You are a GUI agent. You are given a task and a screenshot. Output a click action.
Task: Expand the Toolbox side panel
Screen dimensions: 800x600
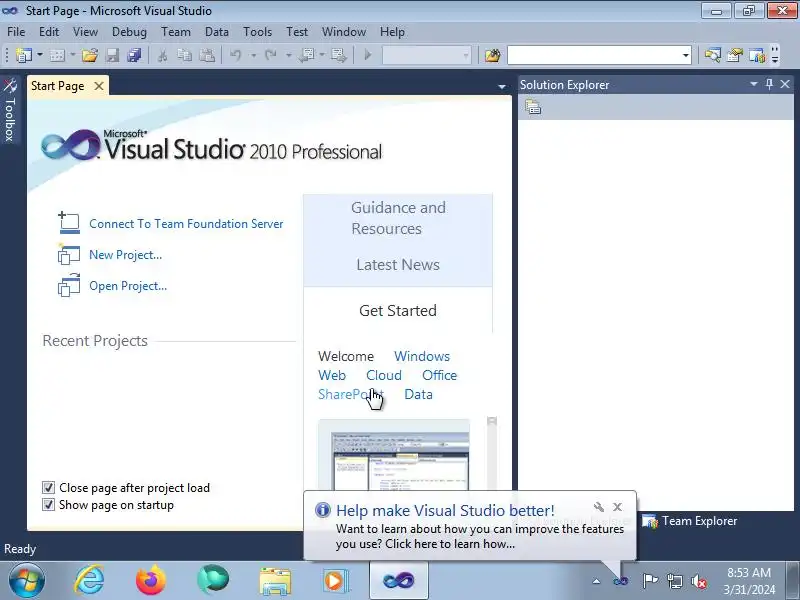click(x=10, y=110)
